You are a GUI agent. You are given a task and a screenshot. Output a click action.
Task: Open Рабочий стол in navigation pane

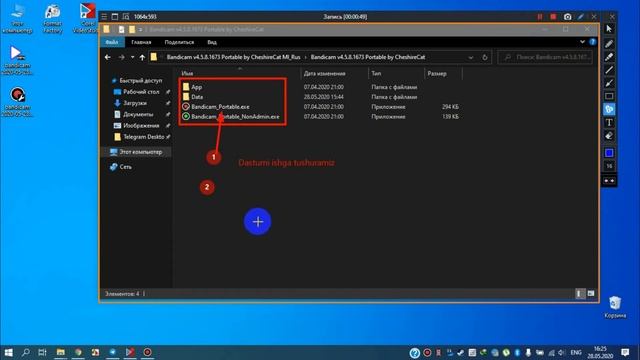(141, 92)
